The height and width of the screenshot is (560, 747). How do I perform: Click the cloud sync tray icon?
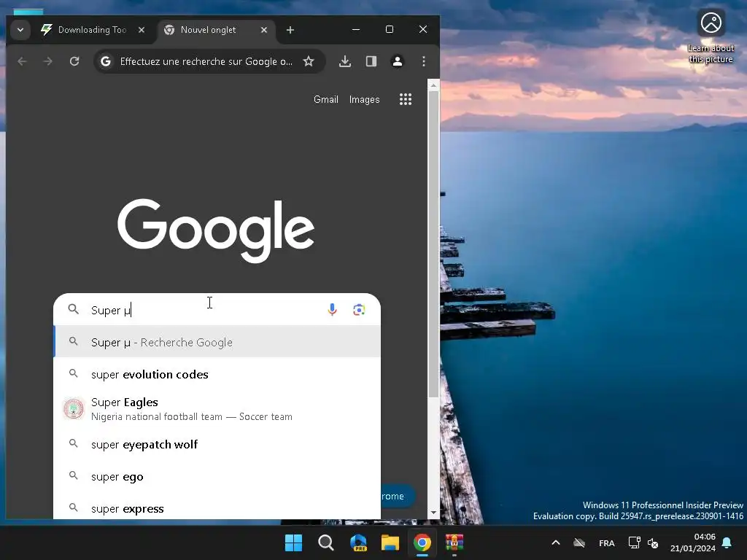[579, 542]
